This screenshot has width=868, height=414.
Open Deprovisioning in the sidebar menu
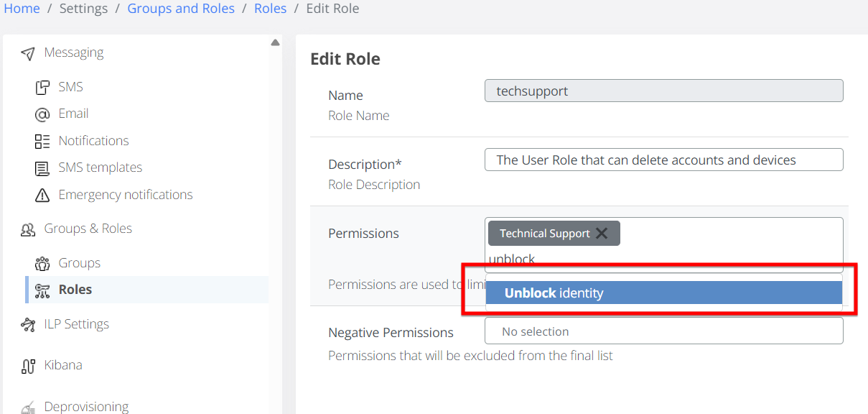(x=86, y=407)
